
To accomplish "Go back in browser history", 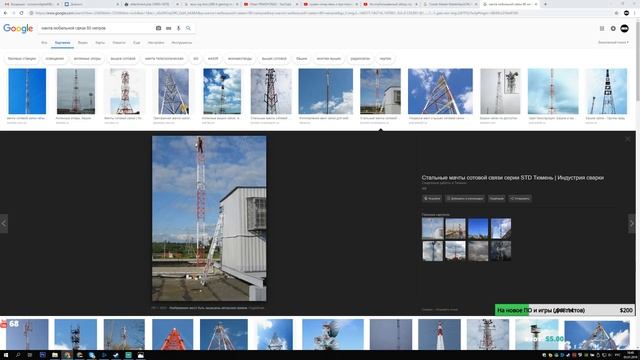I will [5, 13].
